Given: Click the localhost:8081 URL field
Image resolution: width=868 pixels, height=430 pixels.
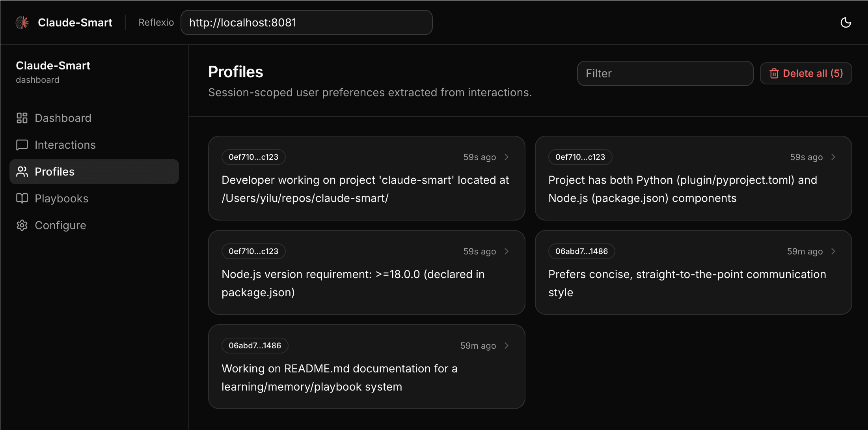Looking at the screenshot, I should [x=307, y=22].
